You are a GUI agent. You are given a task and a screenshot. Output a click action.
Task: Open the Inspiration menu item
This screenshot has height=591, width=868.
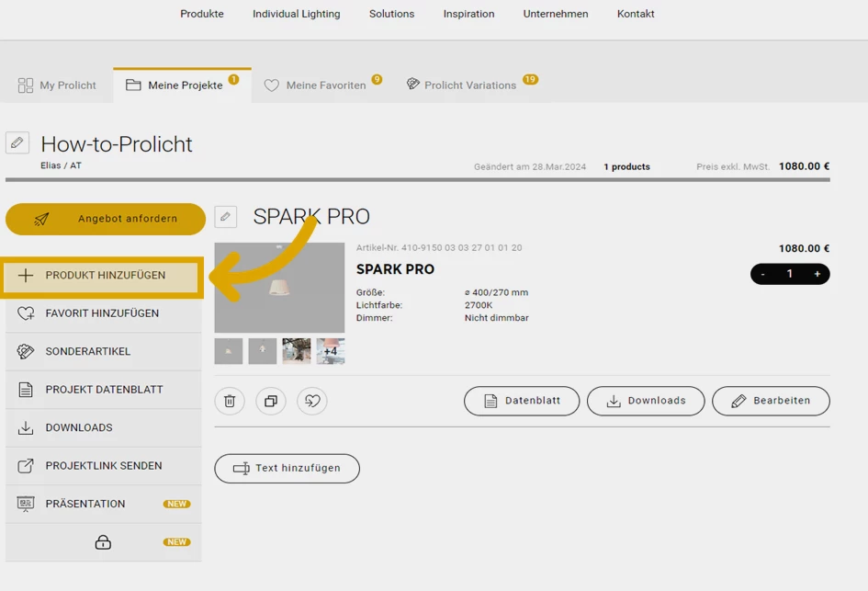coord(468,14)
